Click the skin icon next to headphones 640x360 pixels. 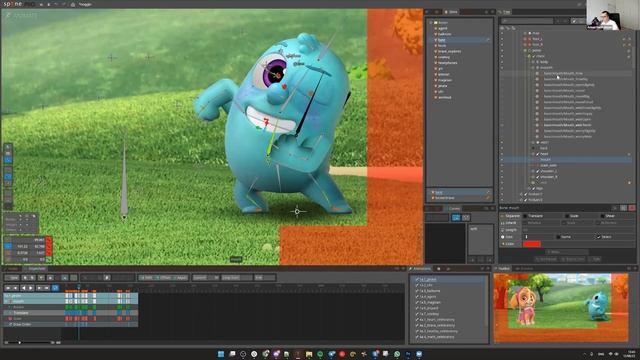point(436,63)
